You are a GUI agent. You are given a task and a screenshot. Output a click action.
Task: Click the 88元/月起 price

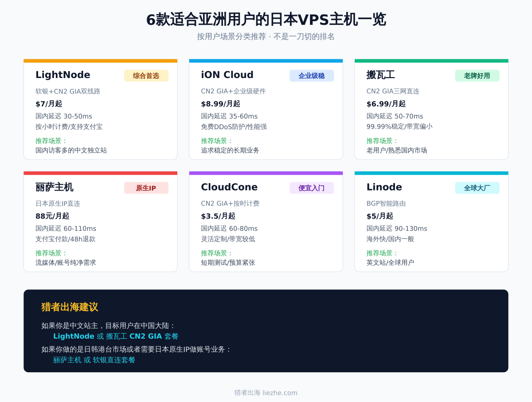coord(52,216)
